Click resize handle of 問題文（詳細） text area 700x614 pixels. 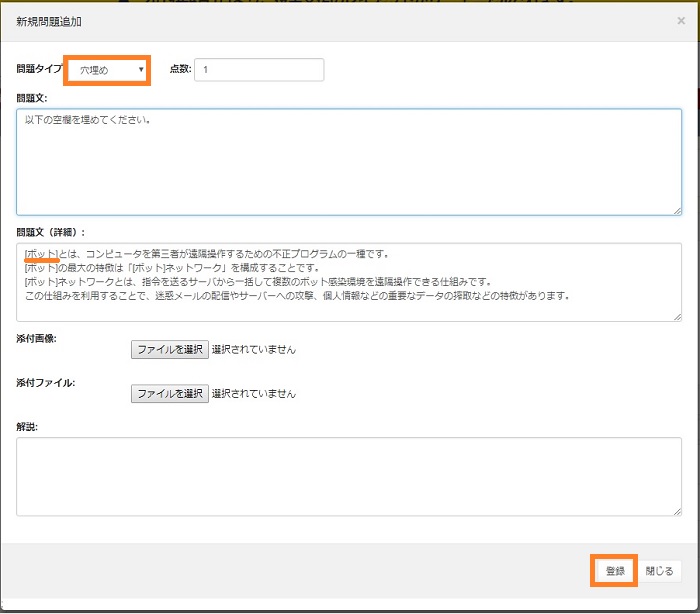(x=676, y=317)
